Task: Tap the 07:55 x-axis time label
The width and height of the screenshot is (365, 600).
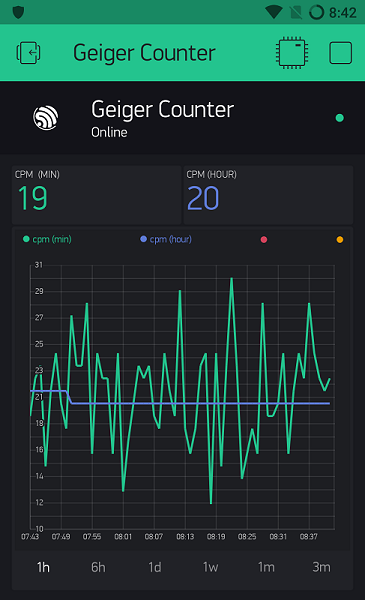Action: click(x=92, y=536)
